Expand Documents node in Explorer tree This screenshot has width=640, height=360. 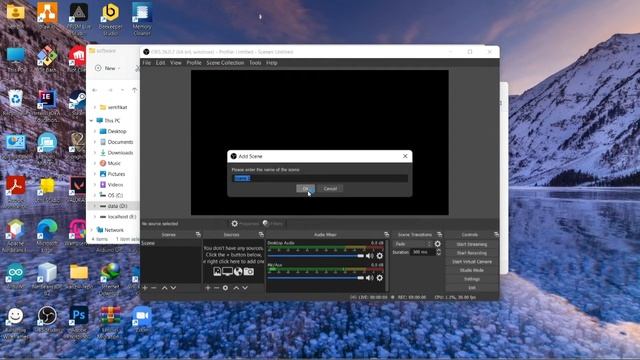click(x=95, y=142)
